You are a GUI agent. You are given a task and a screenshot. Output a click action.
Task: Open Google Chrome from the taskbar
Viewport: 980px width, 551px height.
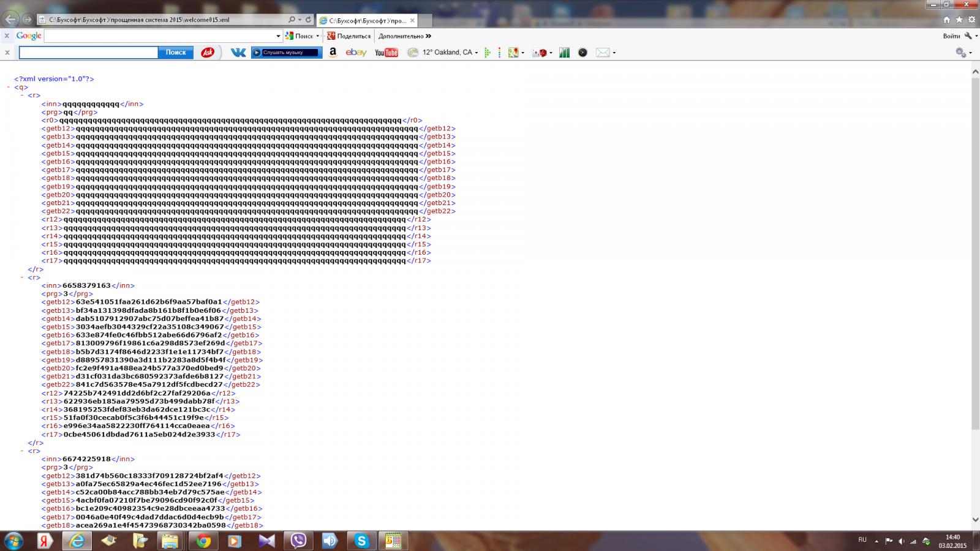pyautogui.click(x=203, y=541)
